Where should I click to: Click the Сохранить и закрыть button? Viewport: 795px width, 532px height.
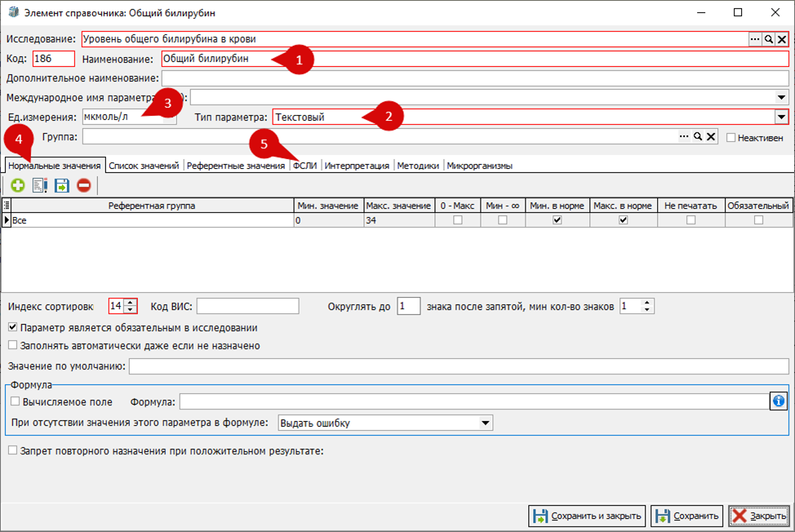coord(587,516)
